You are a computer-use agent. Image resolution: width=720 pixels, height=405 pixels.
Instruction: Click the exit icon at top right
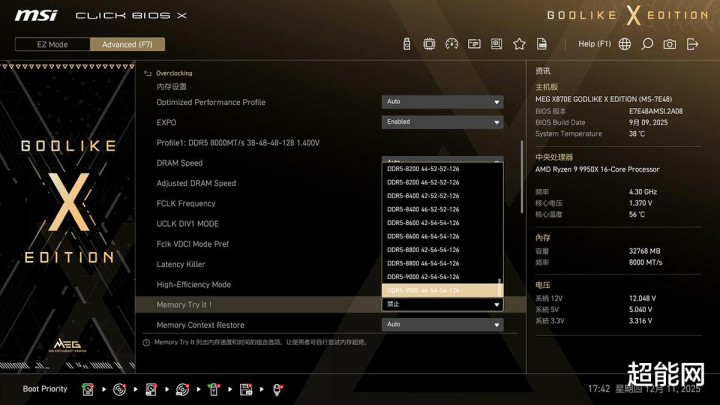click(693, 44)
